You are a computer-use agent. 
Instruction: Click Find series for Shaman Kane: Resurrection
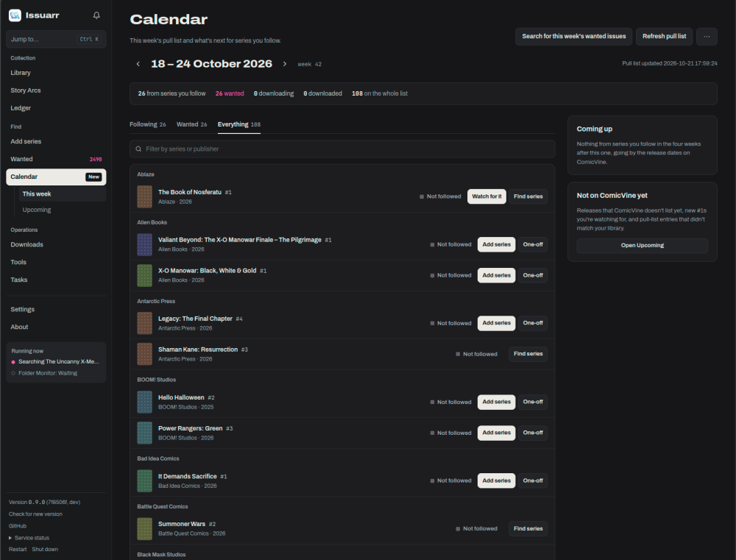528,354
